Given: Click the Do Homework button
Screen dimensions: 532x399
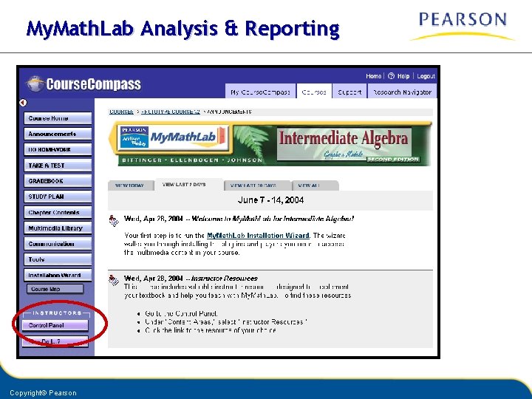Looking at the screenshot, I should 58,149.
